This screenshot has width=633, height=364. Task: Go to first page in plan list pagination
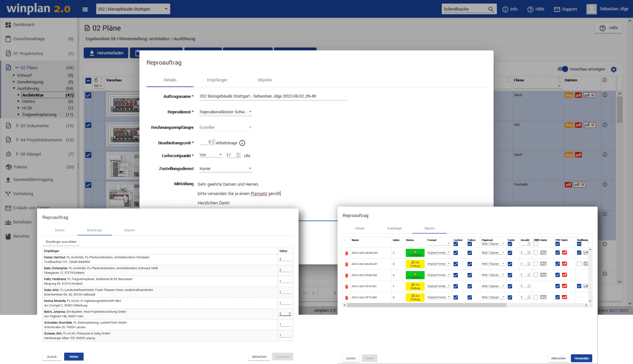point(305,293)
